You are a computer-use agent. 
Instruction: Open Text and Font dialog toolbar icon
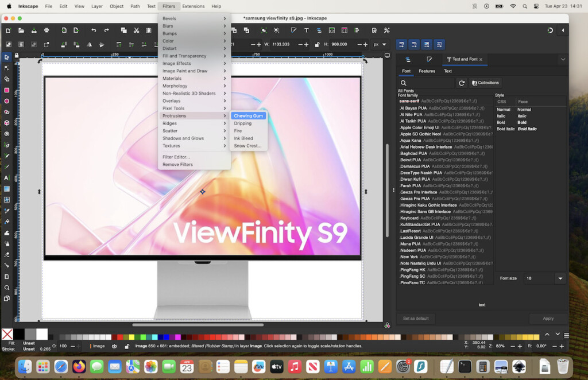pos(307,30)
